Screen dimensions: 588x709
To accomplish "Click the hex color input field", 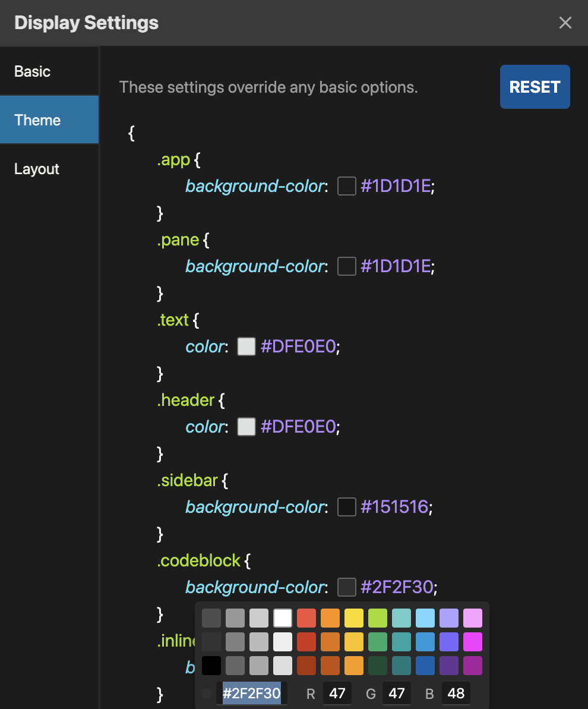I will [252, 694].
